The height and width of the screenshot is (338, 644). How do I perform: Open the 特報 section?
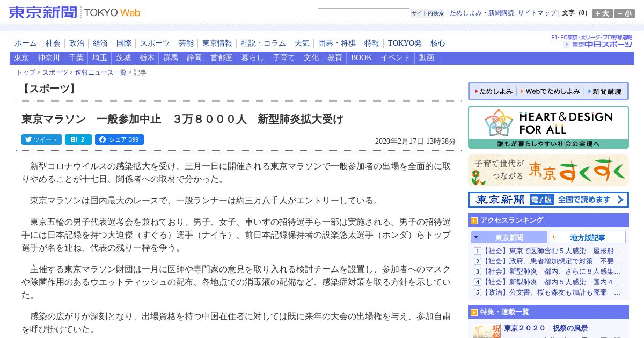pyautogui.click(x=372, y=43)
